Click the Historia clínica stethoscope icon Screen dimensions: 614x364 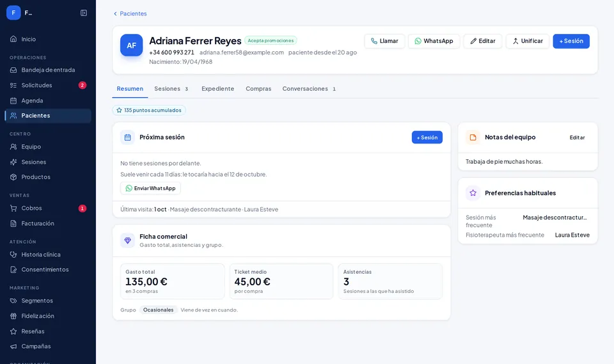pyautogui.click(x=13, y=255)
